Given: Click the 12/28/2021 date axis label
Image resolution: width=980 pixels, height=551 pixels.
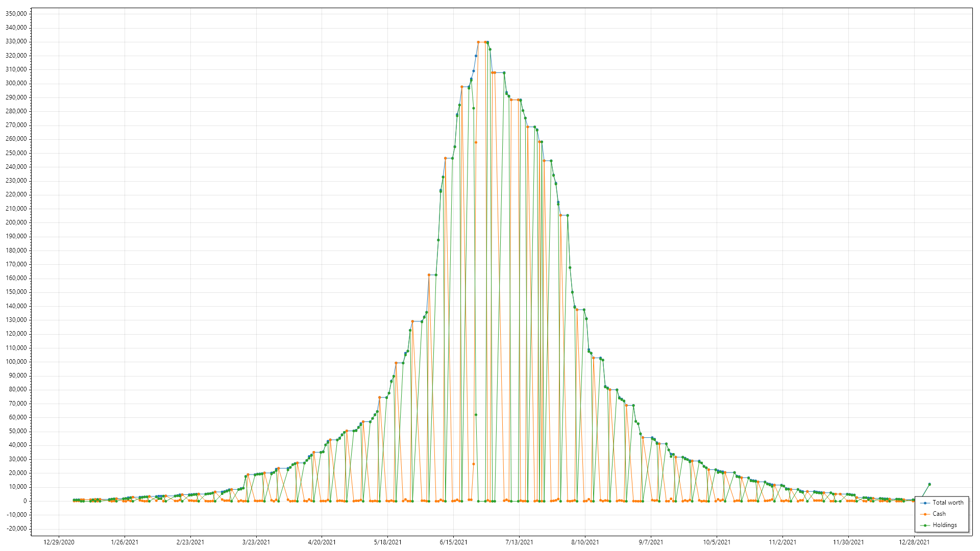Looking at the screenshot, I should click(x=914, y=542).
